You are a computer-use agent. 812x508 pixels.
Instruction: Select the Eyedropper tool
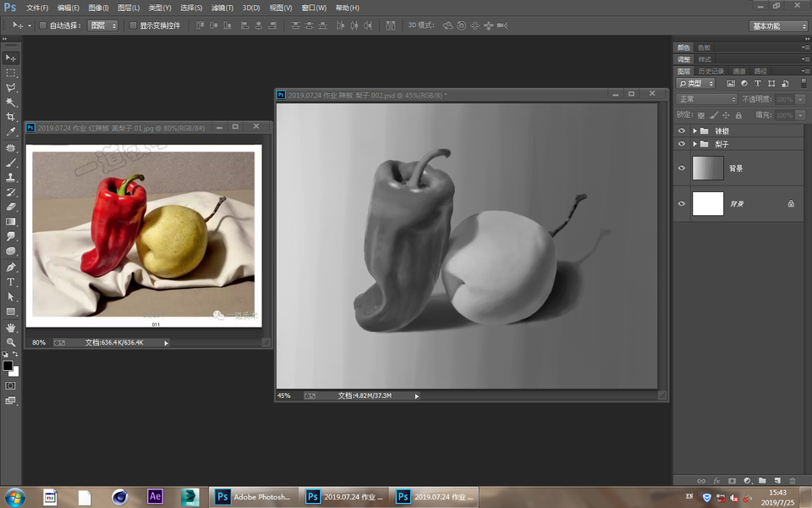[11, 132]
